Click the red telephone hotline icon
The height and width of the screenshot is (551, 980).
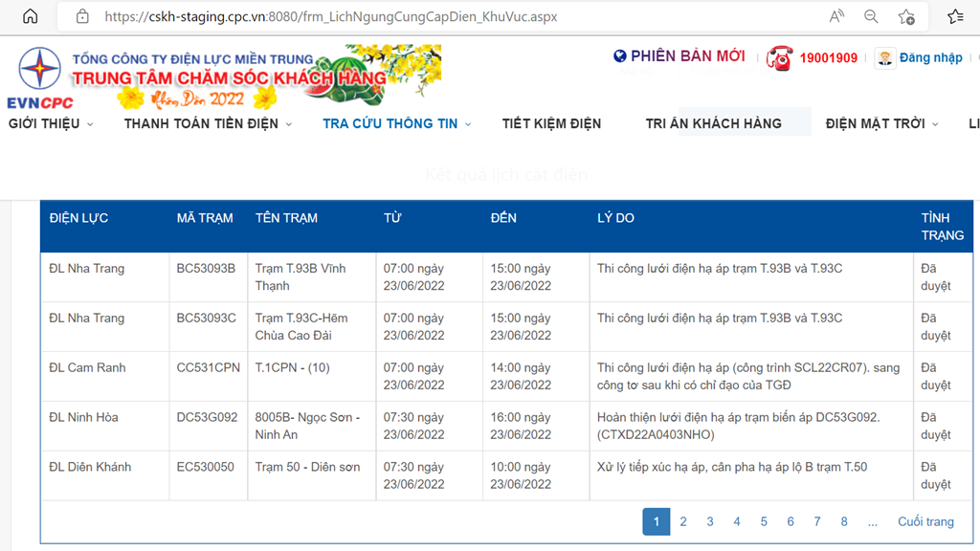coord(779,57)
